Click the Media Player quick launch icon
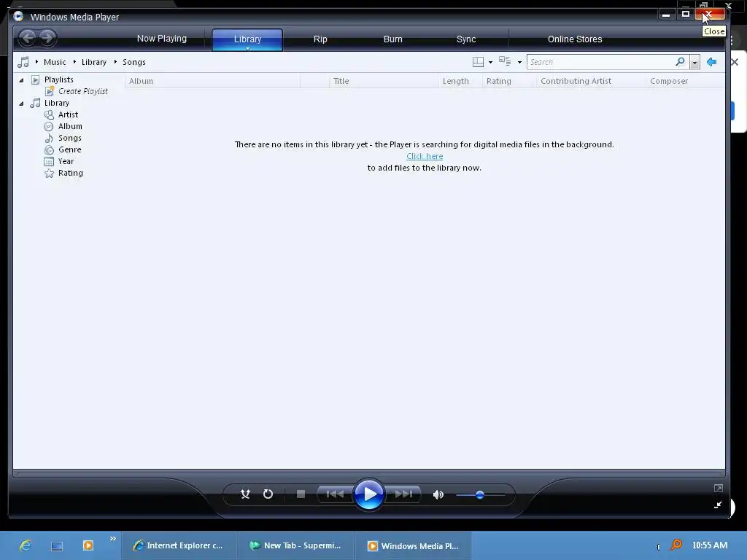 click(x=88, y=545)
